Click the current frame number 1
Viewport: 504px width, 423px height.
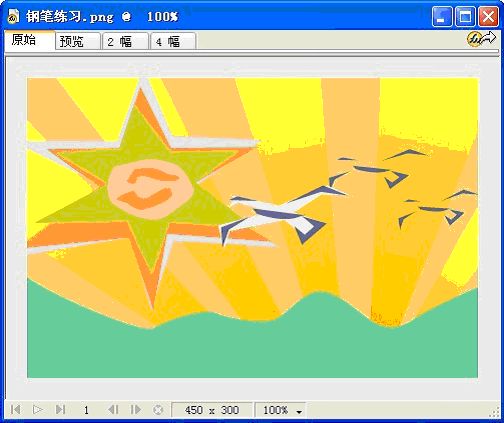[x=86, y=410]
